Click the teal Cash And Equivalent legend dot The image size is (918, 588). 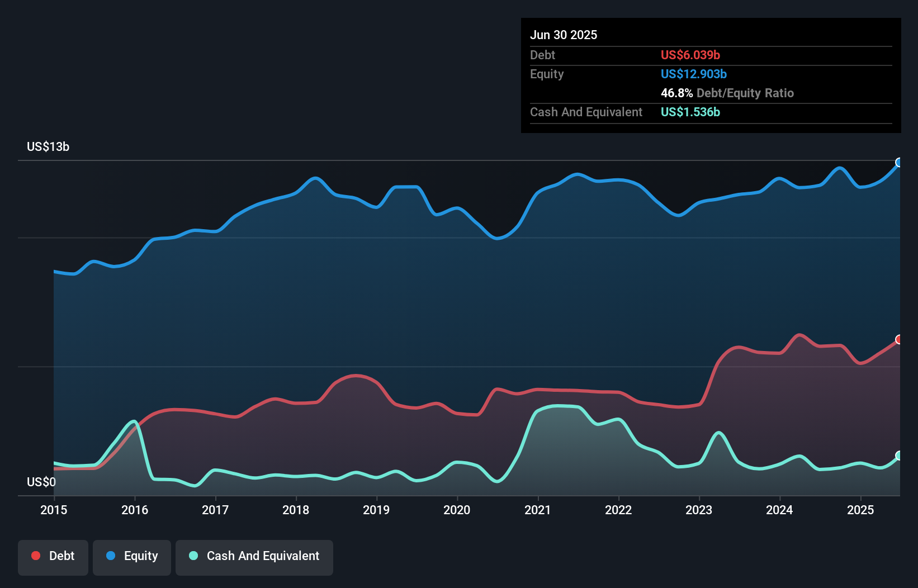point(193,555)
